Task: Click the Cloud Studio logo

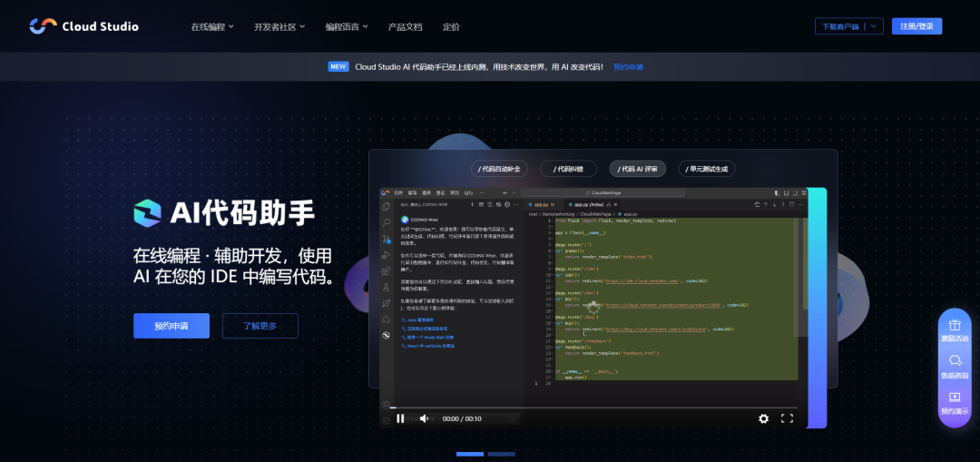Action: coord(83,26)
